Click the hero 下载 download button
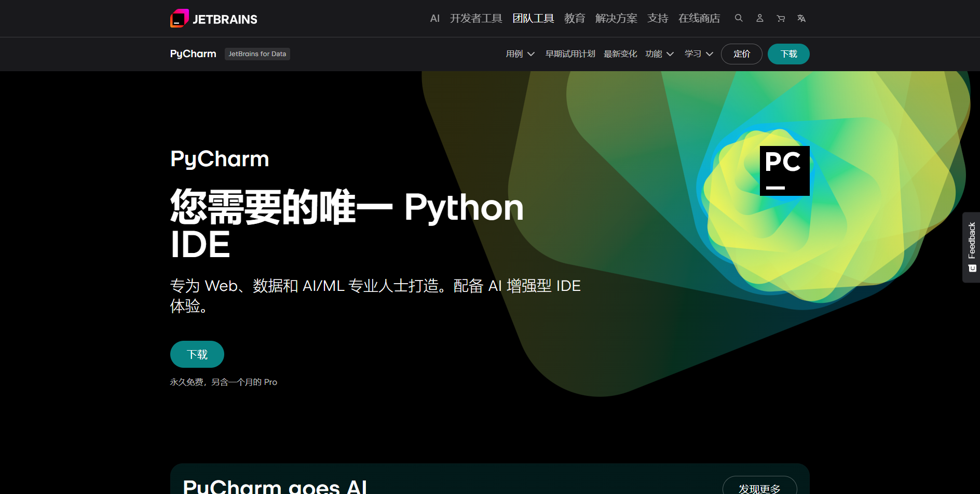The width and height of the screenshot is (980, 494). [197, 354]
